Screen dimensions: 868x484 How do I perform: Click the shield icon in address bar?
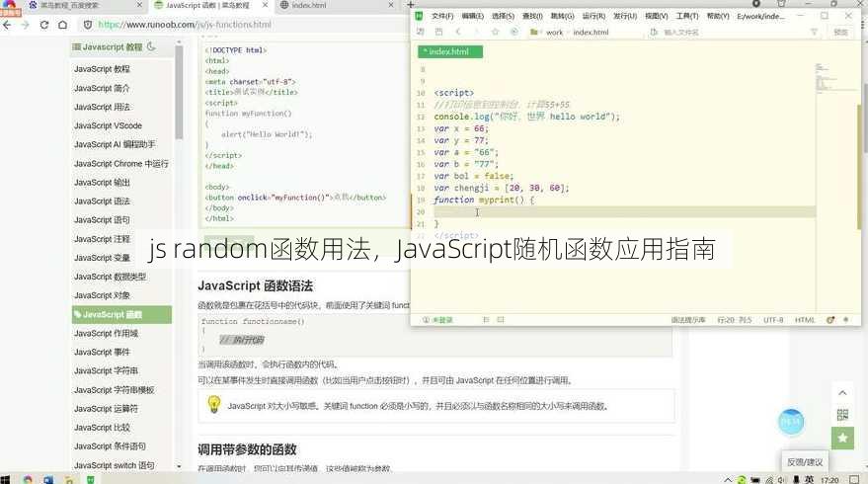coord(88,25)
